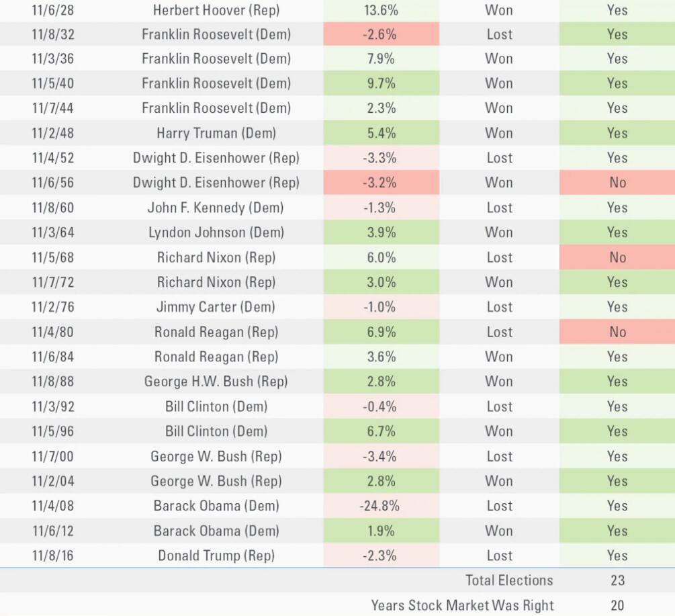Select the Lyndon Johnson (Dem) row name
This screenshot has height=616, width=675.
[x=216, y=232]
